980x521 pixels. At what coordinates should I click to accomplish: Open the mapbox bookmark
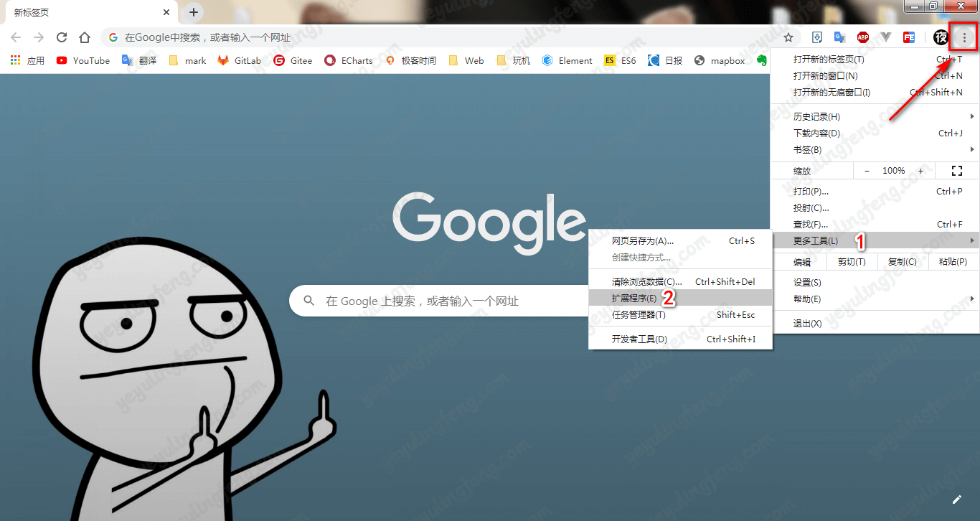pyautogui.click(x=720, y=61)
